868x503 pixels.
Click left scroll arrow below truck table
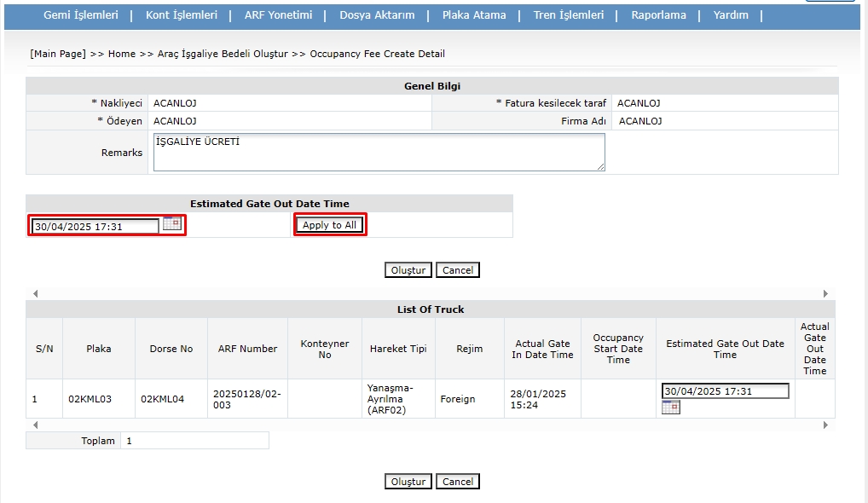pos(35,425)
